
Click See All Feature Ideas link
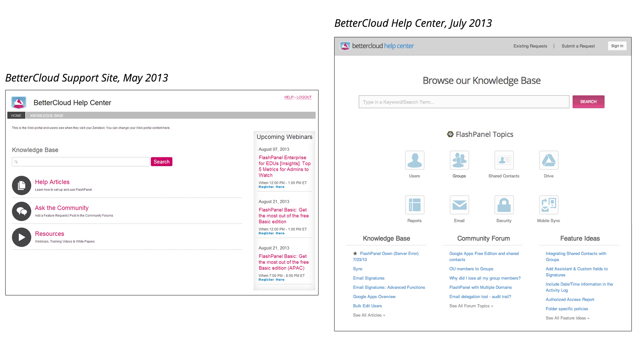click(x=567, y=318)
